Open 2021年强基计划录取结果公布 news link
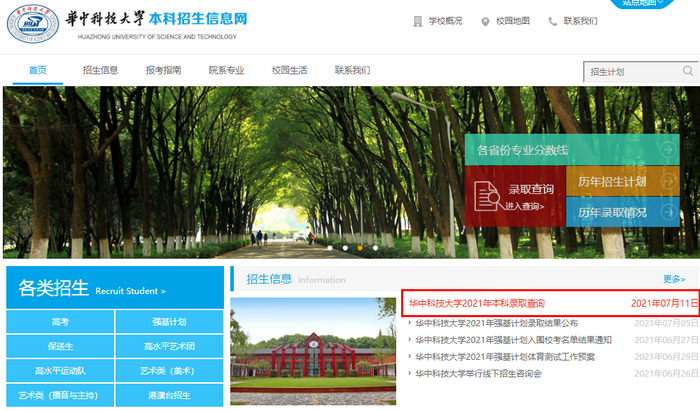This screenshot has width=700, height=411. 496,323
